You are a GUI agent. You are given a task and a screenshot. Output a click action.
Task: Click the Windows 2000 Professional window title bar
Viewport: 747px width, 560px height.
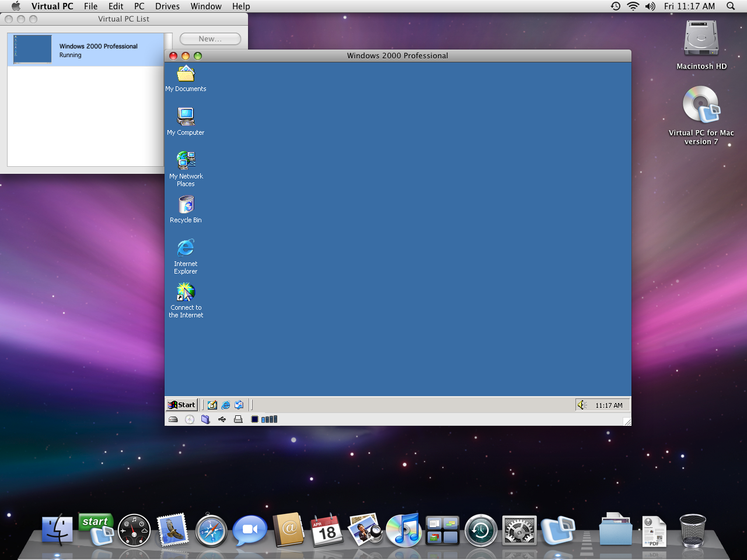[397, 56]
